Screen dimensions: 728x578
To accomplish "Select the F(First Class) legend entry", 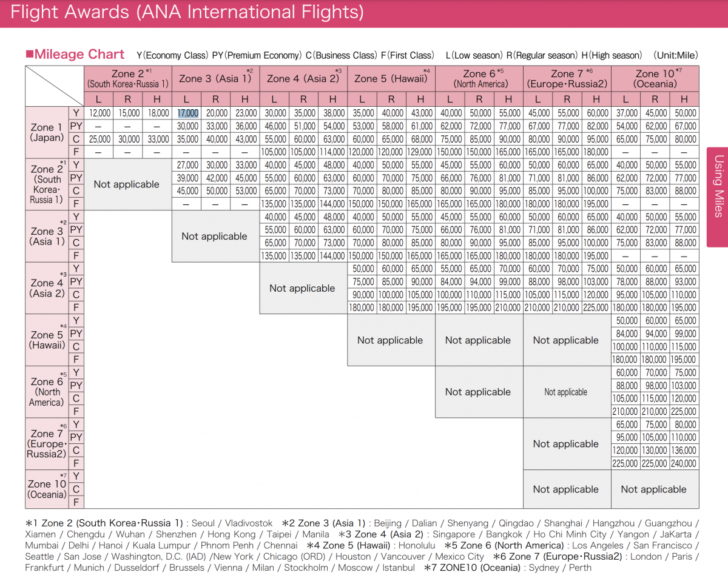I will [408, 55].
